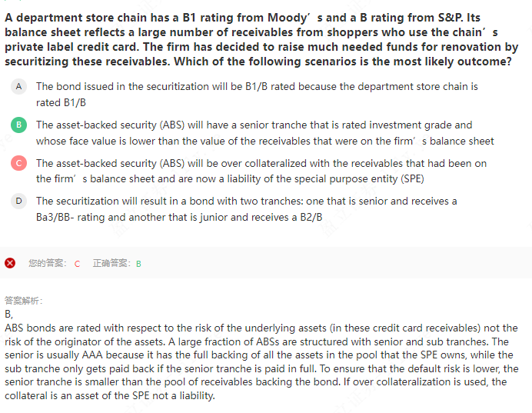
Task: Click the 您的答案 label
Action: tap(47, 263)
